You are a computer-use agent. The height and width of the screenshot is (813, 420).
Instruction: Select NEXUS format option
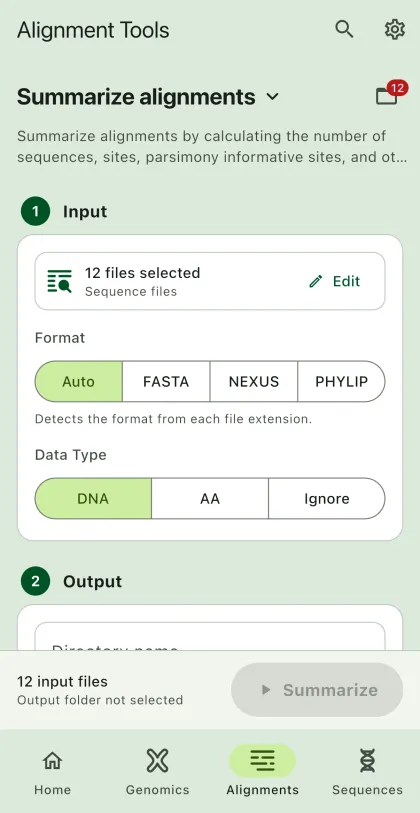pos(254,382)
